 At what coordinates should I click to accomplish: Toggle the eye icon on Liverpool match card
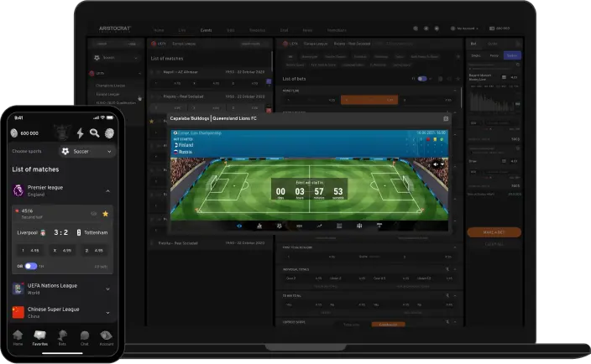click(93, 214)
